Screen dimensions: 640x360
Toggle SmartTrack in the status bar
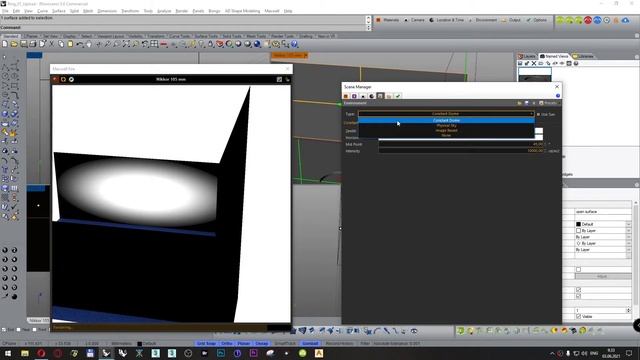[x=285, y=344]
